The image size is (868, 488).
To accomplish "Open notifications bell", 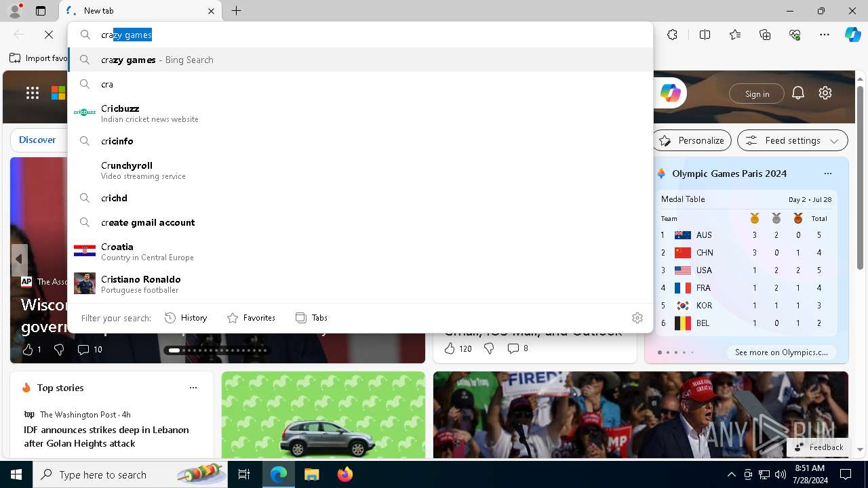I will pos(798,93).
